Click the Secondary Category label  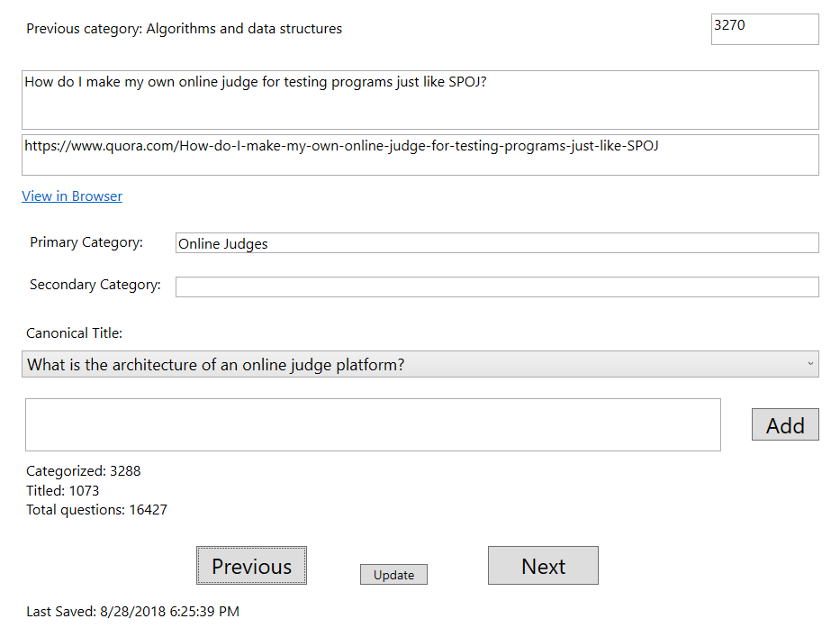(95, 285)
